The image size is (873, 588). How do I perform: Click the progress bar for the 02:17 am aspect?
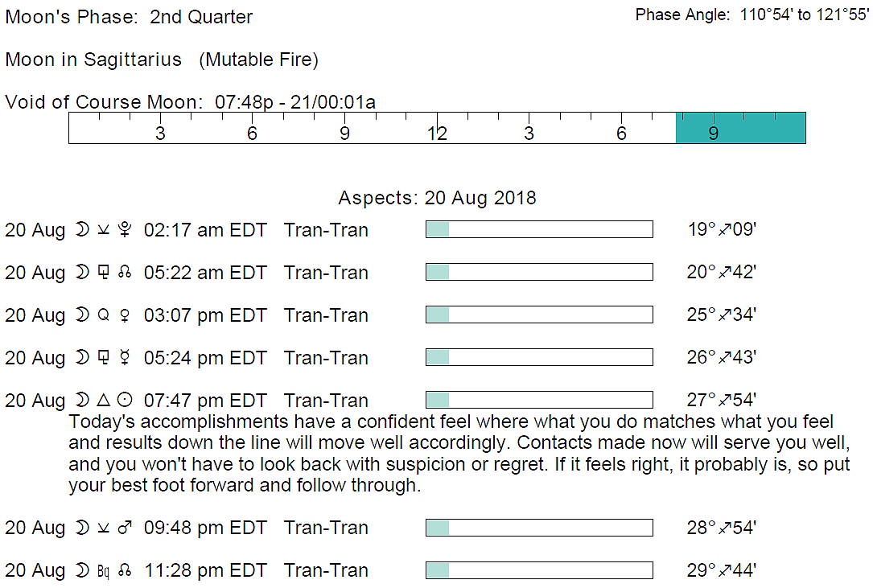tap(538, 230)
